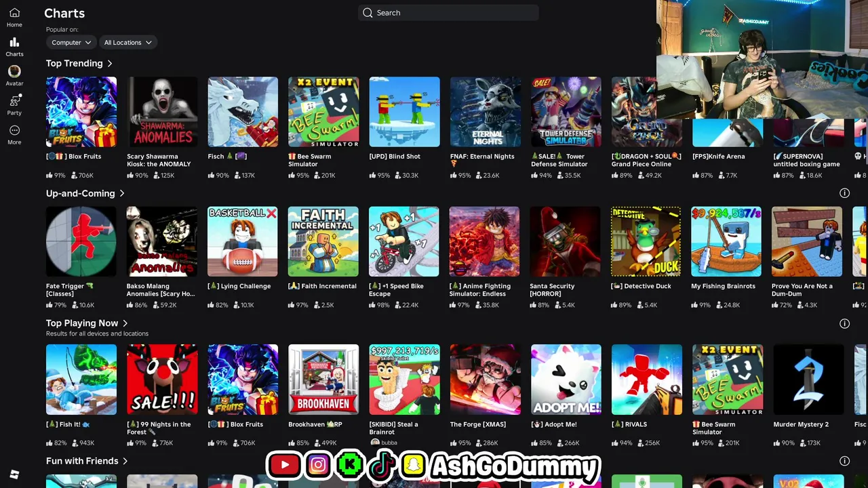This screenshot has height=488, width=868.
Task: Open Bakso Malang Anomalies thumbnail
Action: pos(162,241)
